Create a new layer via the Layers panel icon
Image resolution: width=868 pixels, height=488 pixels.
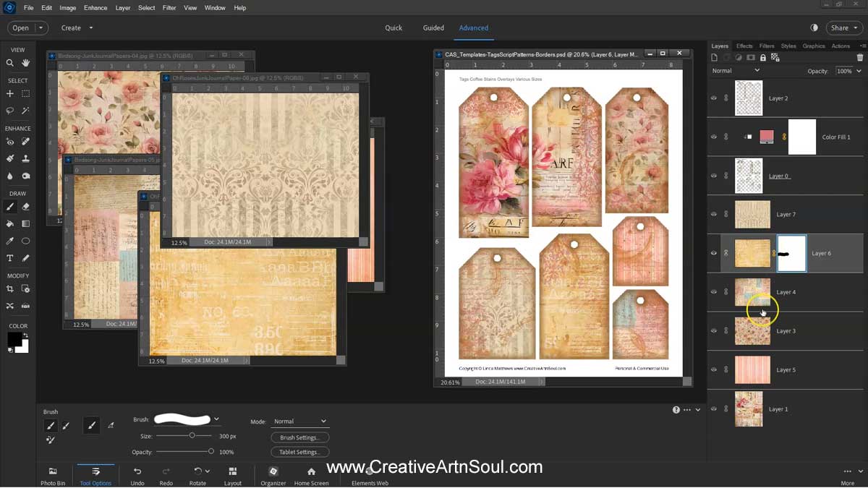coord(715,57)
